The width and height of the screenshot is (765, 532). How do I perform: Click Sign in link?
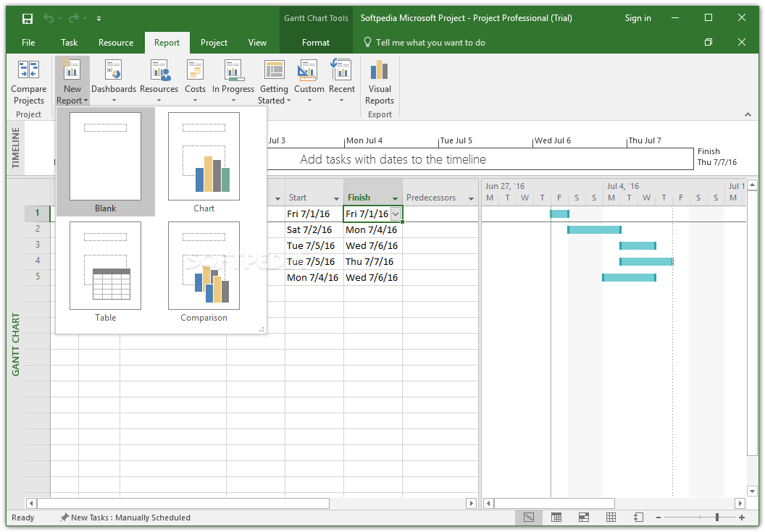pyautogui.click(x=637, y=18)
